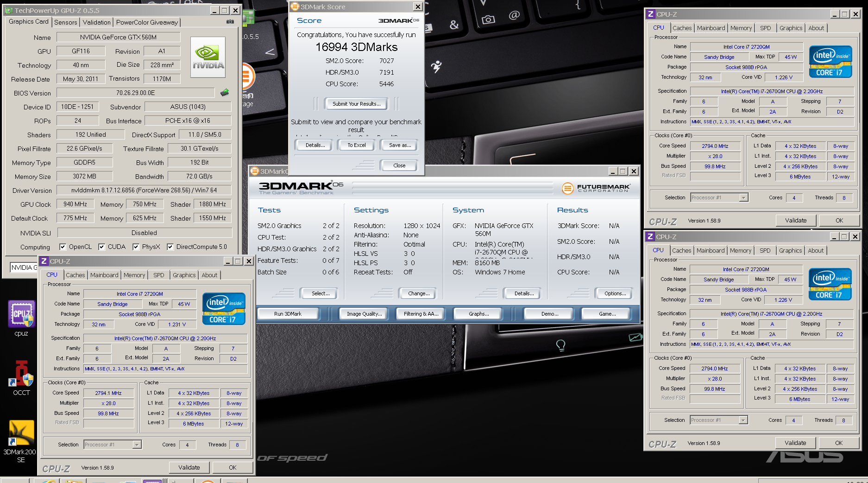Image resolution: width=868 pixels, height=483 pixels.
Task: Click the NVIDIA logo in GPU-Z
Action: click(x=208, y=57)
